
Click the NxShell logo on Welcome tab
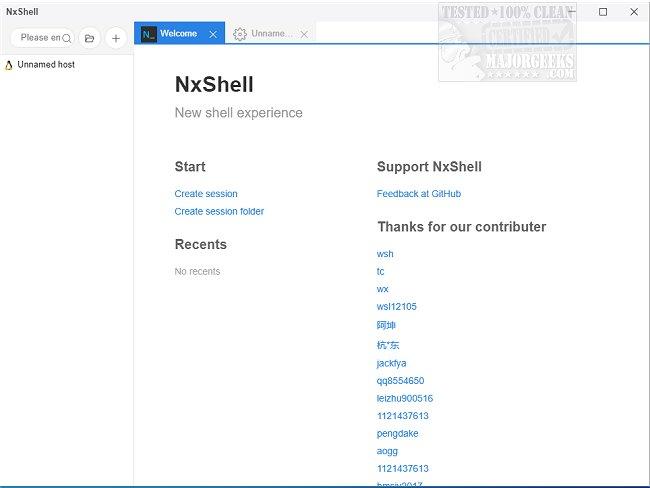pos(149,34)
